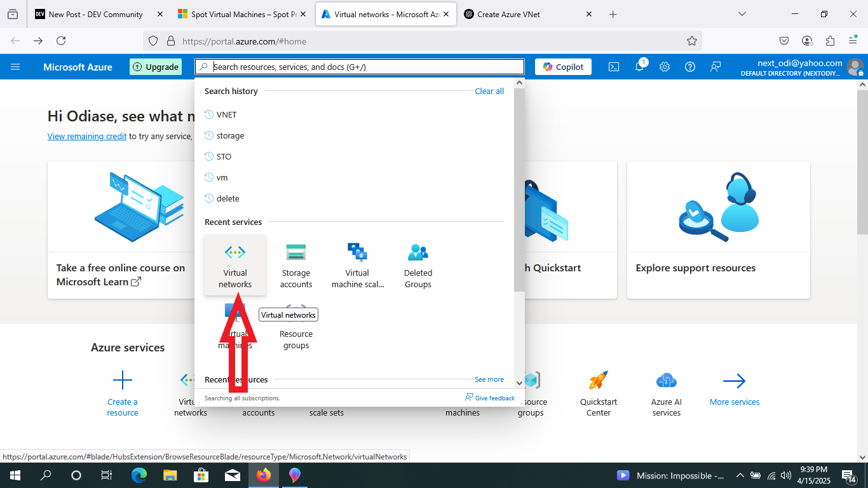The image size is (868, 488).
Task: Open Storage accounts from Recent services
Action: pyautogui.click(x=296, y=265)
